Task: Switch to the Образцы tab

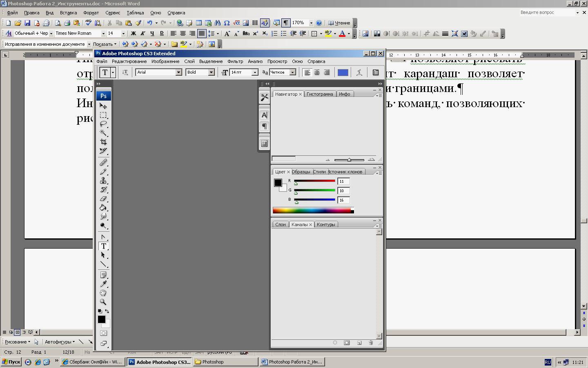Action: click(301, 172)
